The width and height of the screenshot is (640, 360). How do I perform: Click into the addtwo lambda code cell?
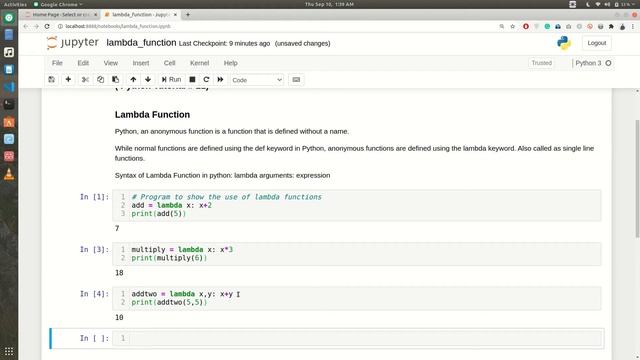click(x=357, y=298)
